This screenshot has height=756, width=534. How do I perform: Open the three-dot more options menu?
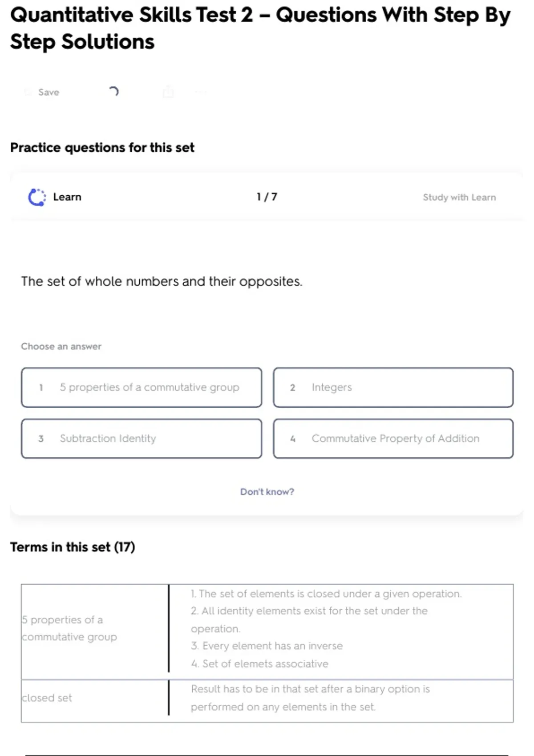coord(201,92)
